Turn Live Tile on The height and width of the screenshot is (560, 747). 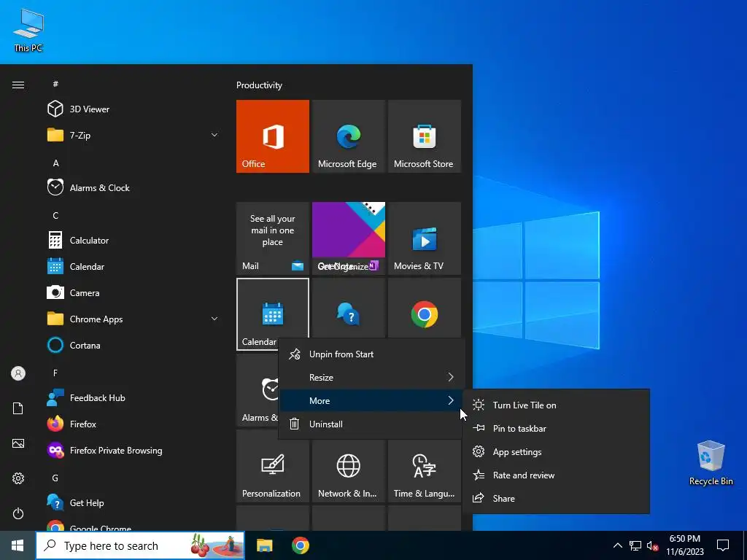pos(557,405)
